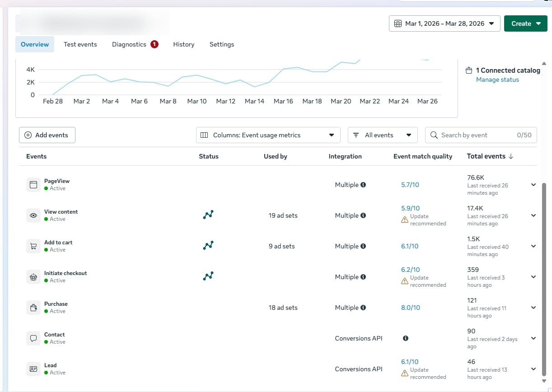This screenshot has width=552, height=392.
Task: Click the Initiate checkout update warning icon
Action: pos(405,281)
